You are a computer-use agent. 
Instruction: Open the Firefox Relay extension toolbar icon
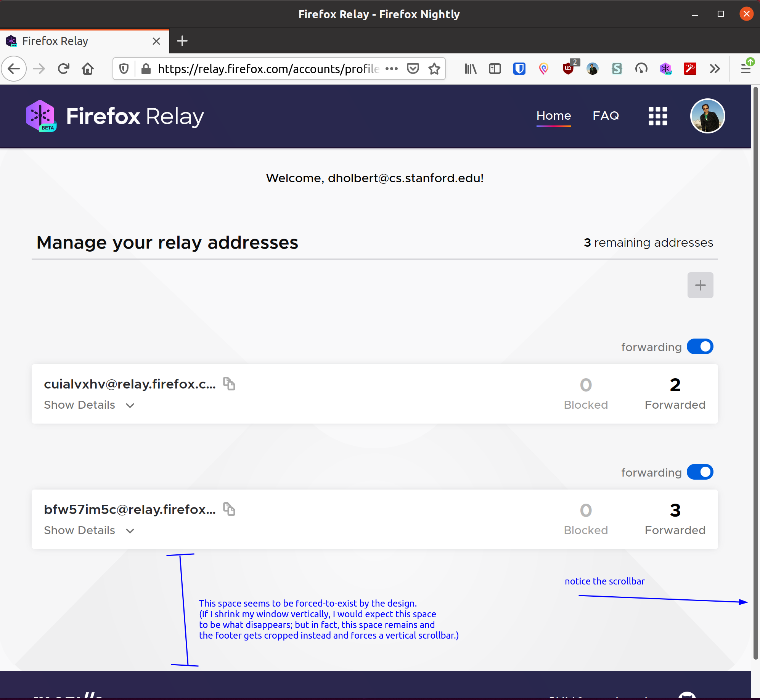(x=666, y=69)
